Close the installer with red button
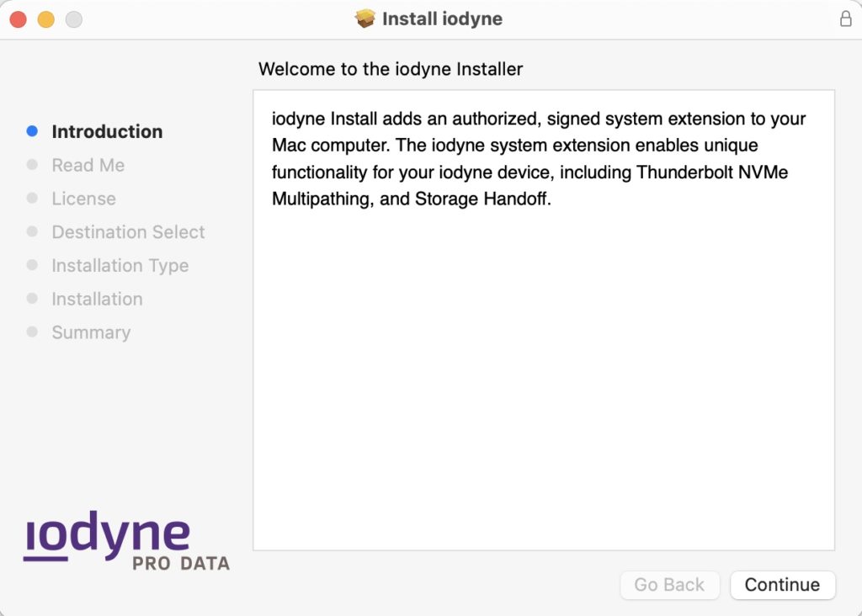 (19, 19)
